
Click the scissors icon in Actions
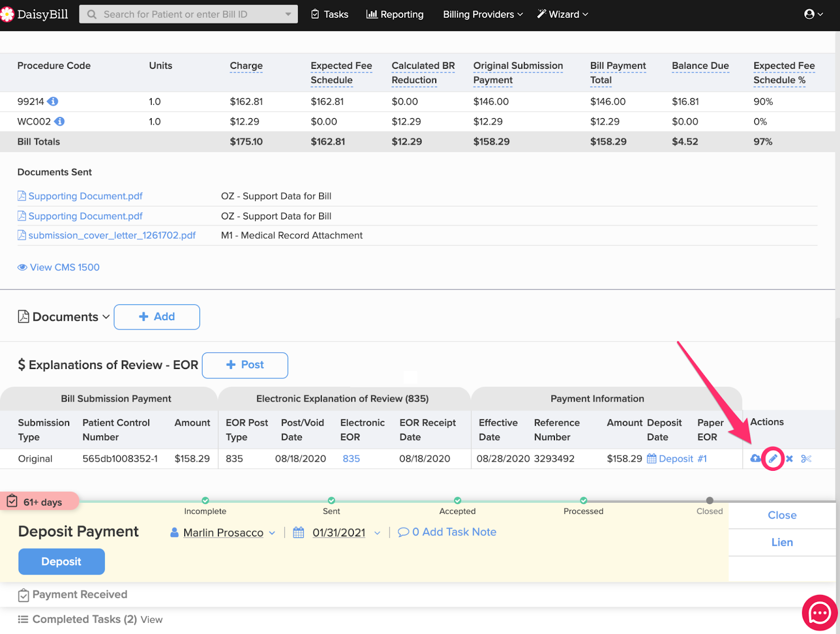[x=806, y=459]
